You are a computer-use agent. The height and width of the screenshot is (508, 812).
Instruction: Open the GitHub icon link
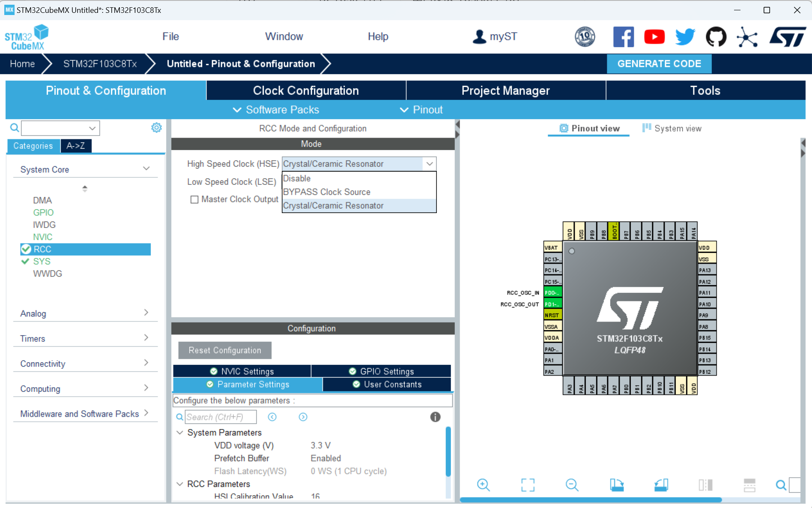[x=716, y=37]
